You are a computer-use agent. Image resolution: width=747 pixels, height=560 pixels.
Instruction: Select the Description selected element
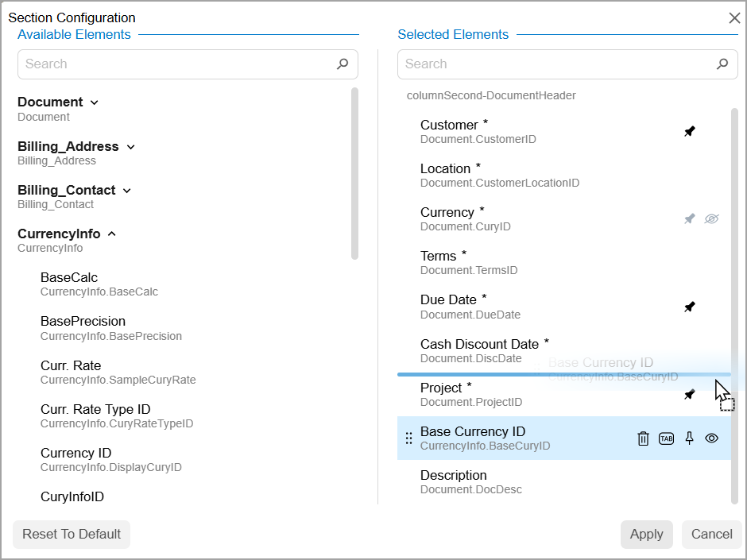[453, 476]
